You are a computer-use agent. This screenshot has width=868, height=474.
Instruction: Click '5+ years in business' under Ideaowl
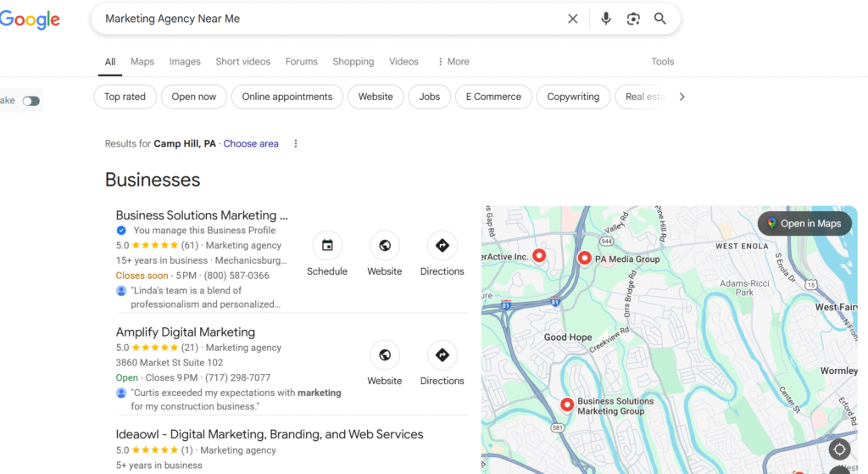click(x=159, y=466)
